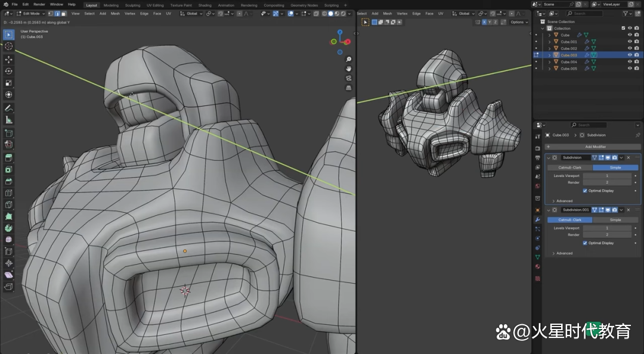The image size is (644, 354).
Task: Click the pan hand viewport gizmo
Action: (349, 69)
